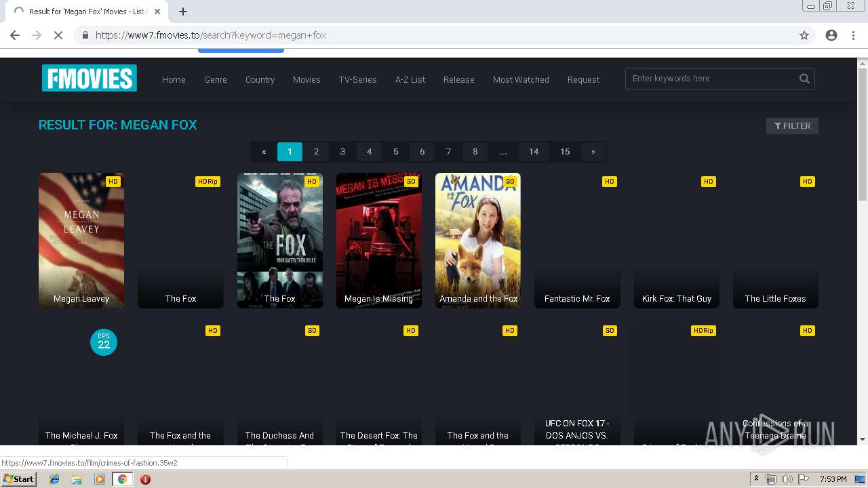The image size is (868, 488).
Task: Open the Megan Is Missing poster
Action: click(x=378, y=241)
